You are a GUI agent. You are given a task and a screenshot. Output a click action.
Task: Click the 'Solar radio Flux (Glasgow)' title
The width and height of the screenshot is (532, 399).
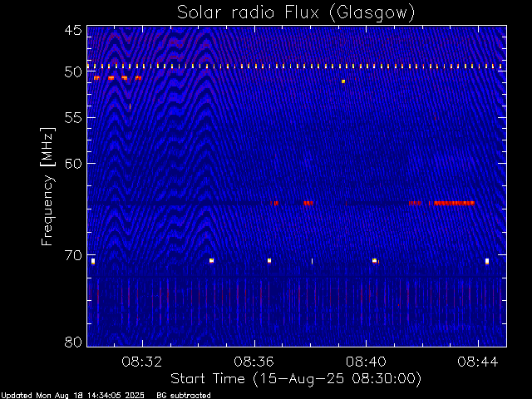tap(296, 13)
